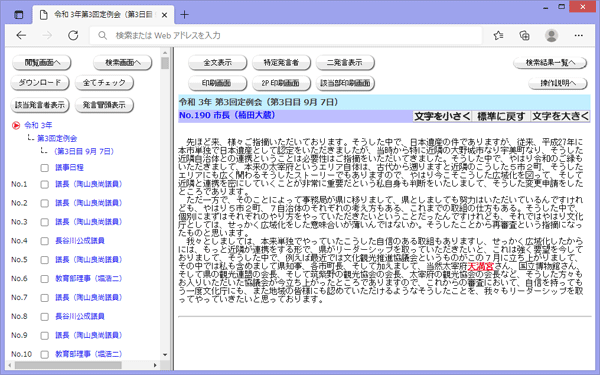Open the tab actions menu icon
The width and height of the screenshot is (600, 375).
click(x=18, y=15)
